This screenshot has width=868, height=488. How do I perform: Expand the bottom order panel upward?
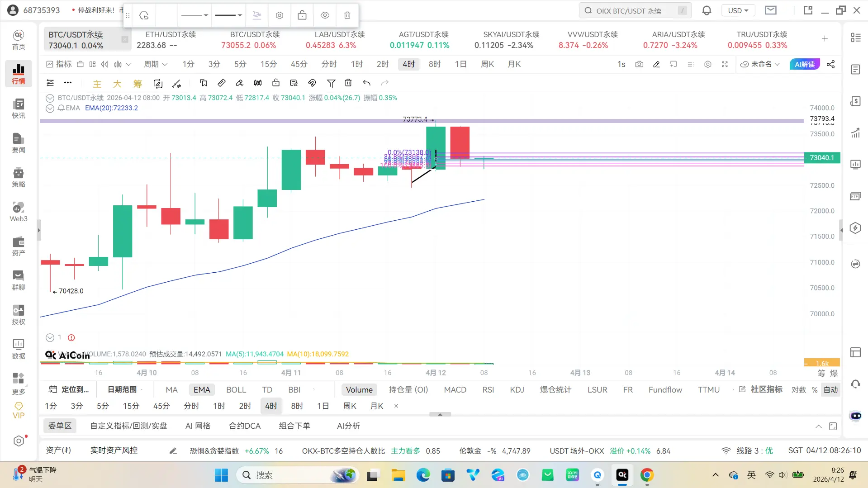[819, 426]
